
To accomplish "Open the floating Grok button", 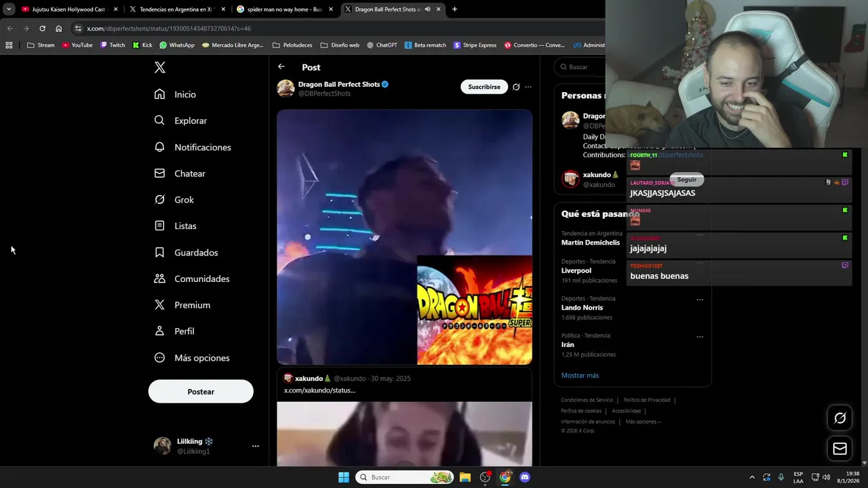I will tap(840, 418).
